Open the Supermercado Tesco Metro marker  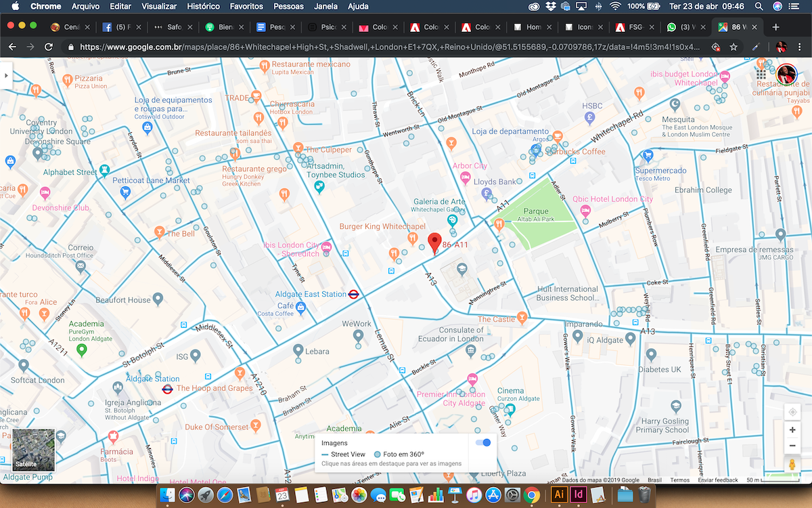coord(648,155)
